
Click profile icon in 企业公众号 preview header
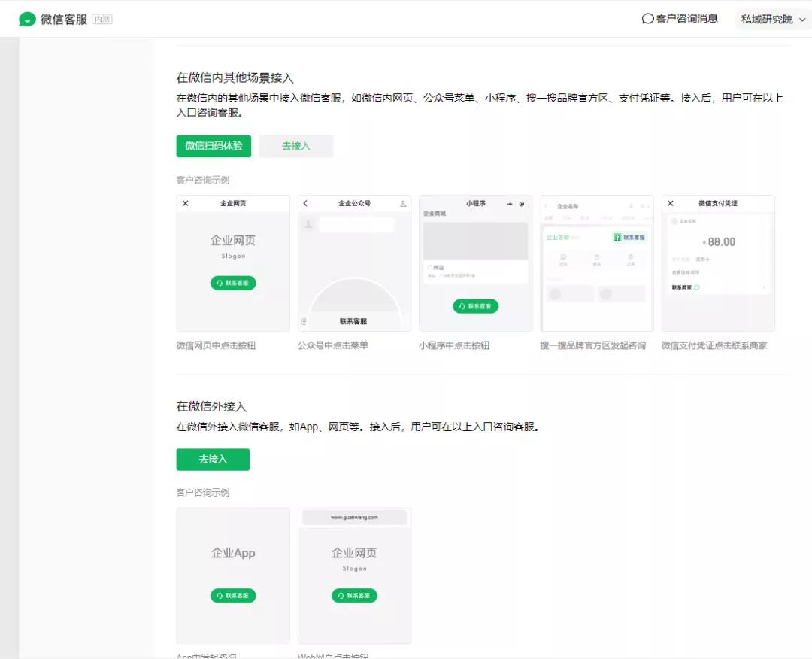pyautogui.click(x=403, y=204)
